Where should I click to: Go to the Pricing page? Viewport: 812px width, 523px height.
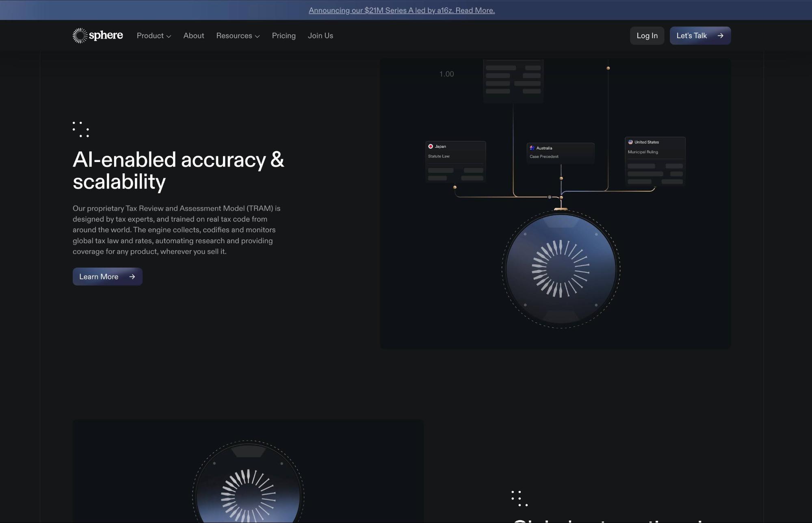click(x=284, y=36)
